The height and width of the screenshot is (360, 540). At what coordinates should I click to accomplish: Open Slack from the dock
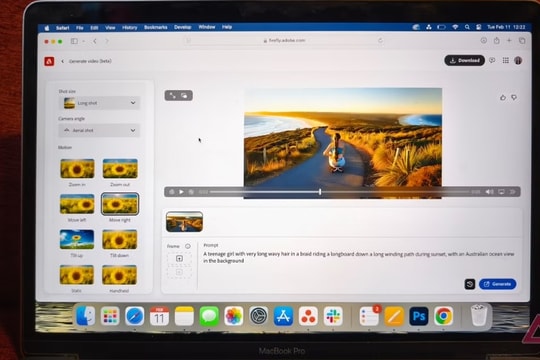coord(333,316)
